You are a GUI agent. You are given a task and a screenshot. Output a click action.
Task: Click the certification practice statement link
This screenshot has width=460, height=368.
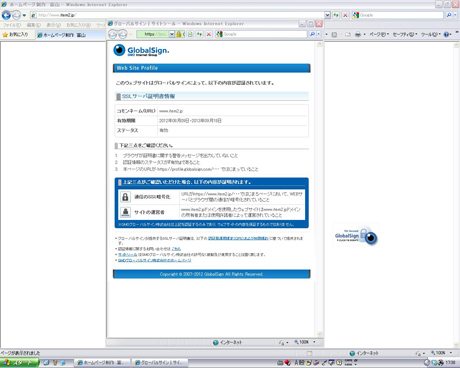tap(238, 239)
